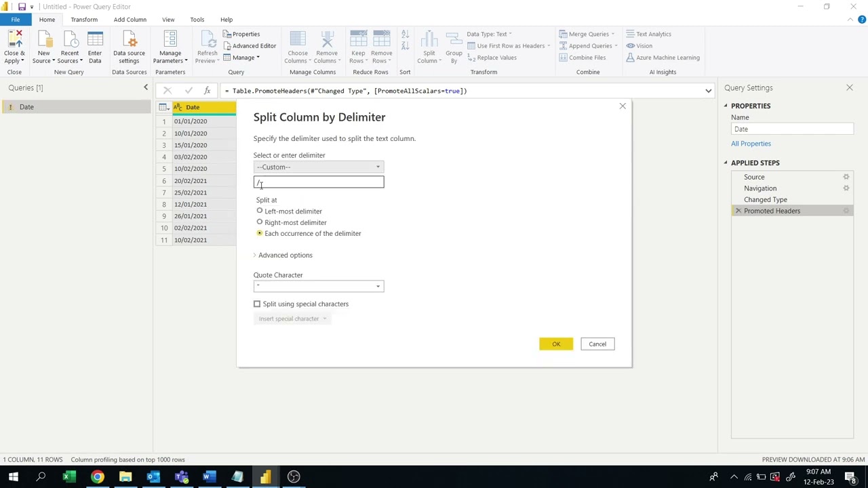Close the Split Column dialog
This screenshot has height=488, width=868.
[623, 106]
